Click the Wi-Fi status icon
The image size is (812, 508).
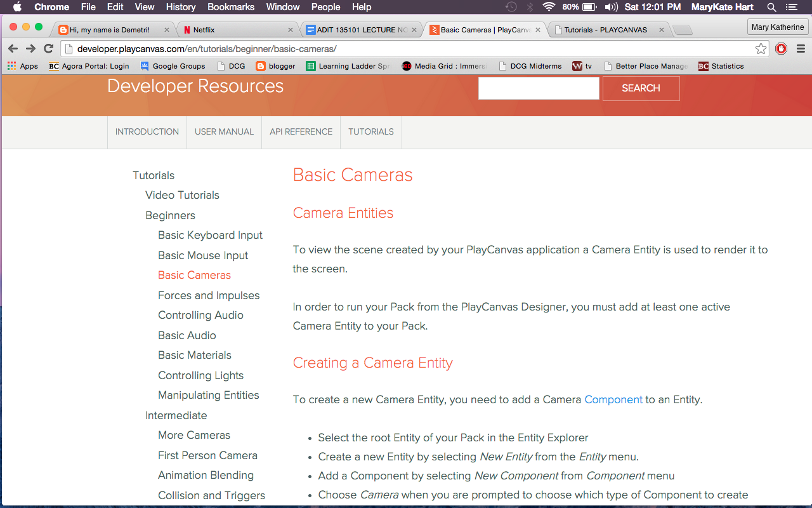(548, 7)
